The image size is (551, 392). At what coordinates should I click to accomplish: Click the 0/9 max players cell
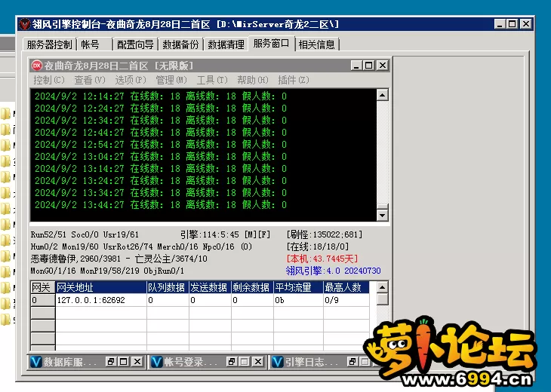[x=346, y=300]
